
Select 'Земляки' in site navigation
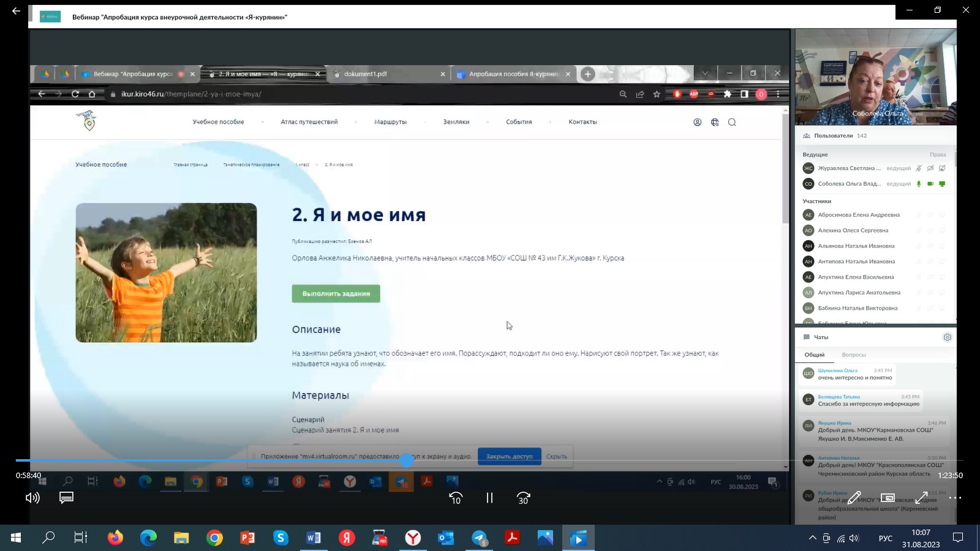456,122
